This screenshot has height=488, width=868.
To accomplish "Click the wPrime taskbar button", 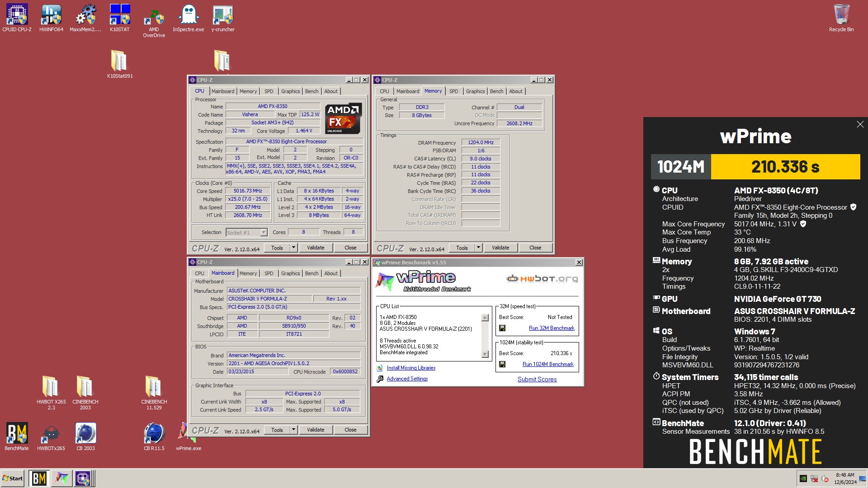I will pyautogui.click(x=61, y=478).
